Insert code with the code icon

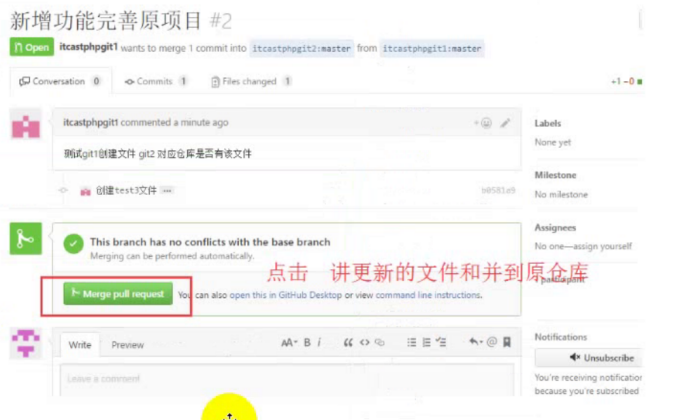(x=365, y=342)
